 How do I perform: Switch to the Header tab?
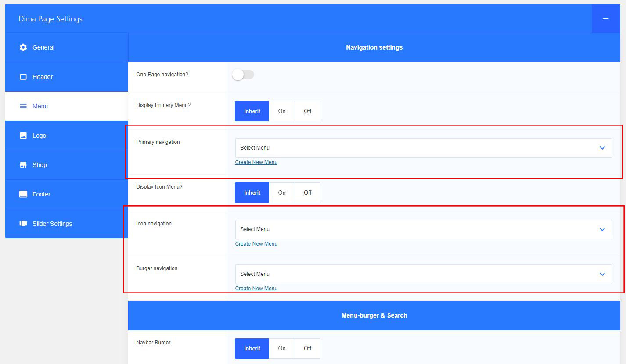67,77
